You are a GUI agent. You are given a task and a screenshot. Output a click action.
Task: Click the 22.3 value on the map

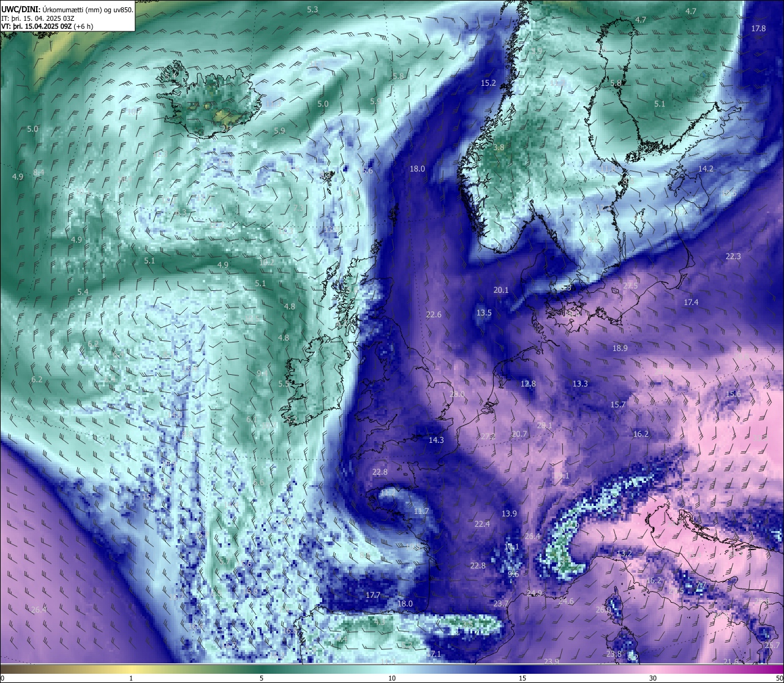click(x=733, y=257)
